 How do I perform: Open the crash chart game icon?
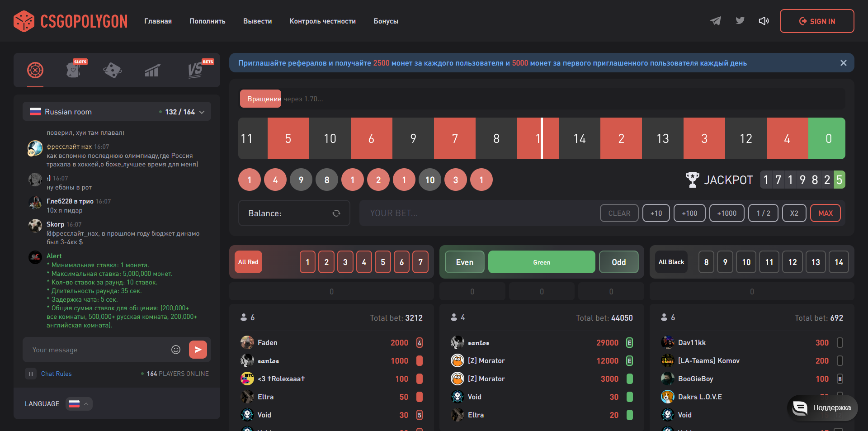(x=152, y=71)
